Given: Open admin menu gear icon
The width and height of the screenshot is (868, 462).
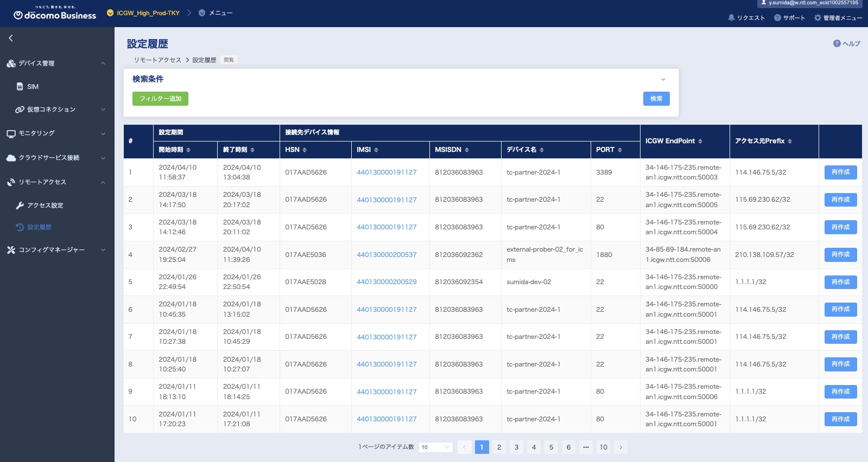Looking at the screenshot, I should click(818, 18).
